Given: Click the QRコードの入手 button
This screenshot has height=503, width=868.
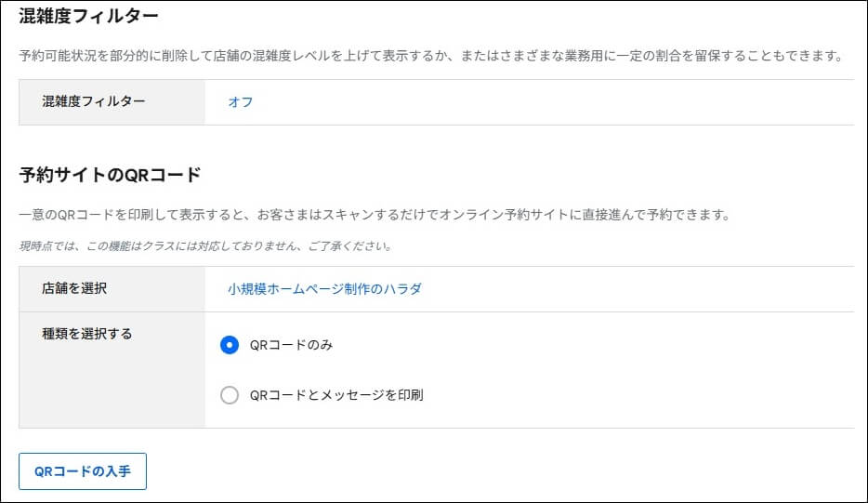Looking at the screenshot, I should [x=83, y=471].
